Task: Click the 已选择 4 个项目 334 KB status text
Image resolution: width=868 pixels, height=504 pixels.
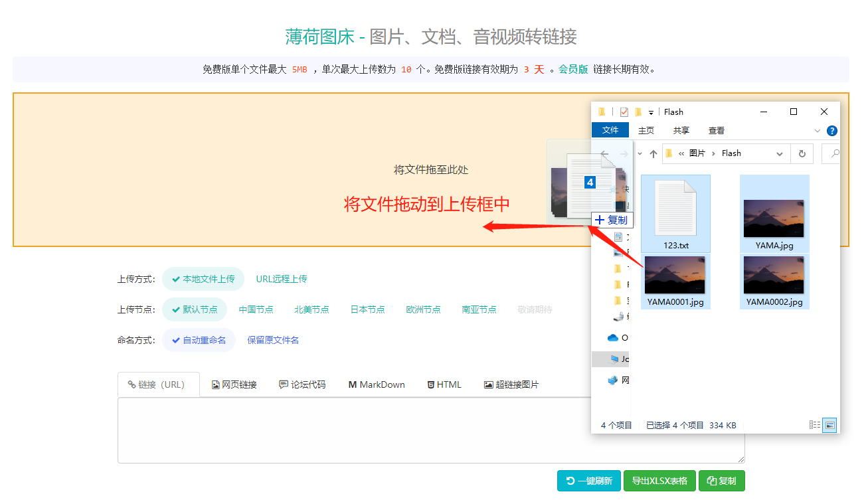Action: point(691,425)
